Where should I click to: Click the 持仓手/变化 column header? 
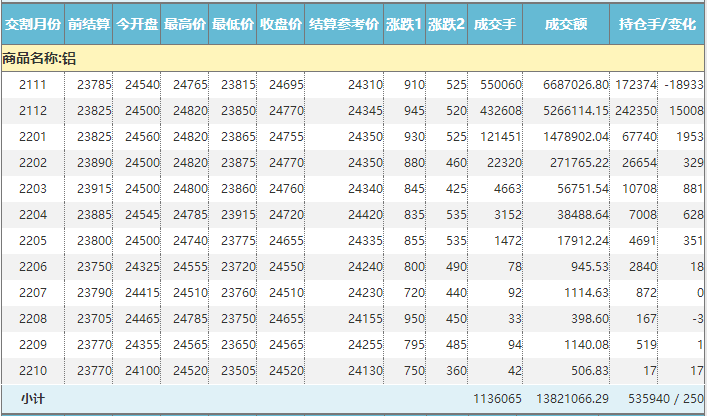[x=657, y=22]
